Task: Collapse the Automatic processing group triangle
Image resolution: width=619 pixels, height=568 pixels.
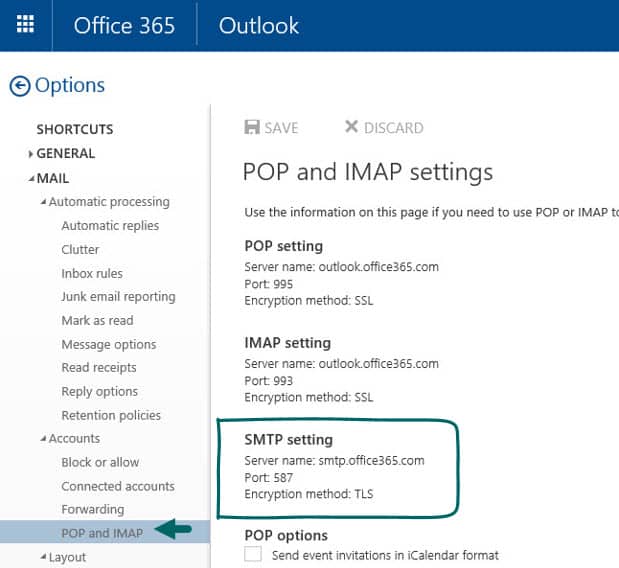Action: pyautogui.click(x=43, y=202)
